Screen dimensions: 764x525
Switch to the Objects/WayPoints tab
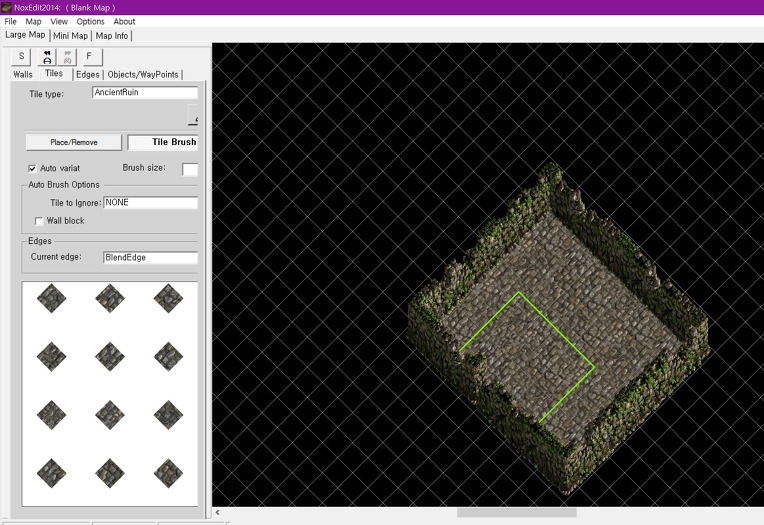(x=144, y=74)
